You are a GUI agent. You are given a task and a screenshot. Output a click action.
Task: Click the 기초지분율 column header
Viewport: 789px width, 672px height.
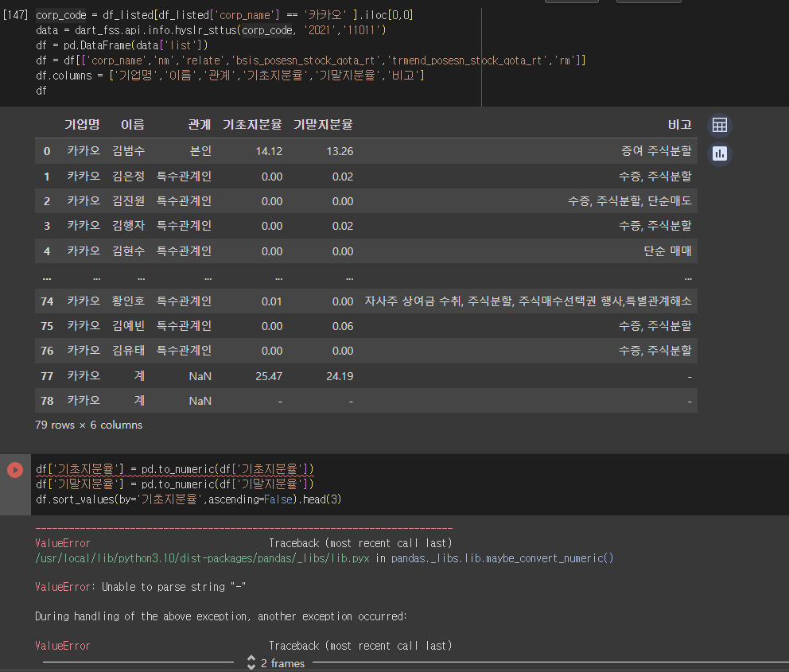[253, 125]
